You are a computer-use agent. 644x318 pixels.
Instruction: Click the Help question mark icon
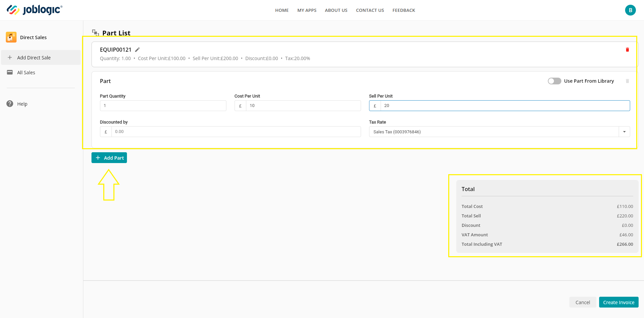click(x=10, y=104)
